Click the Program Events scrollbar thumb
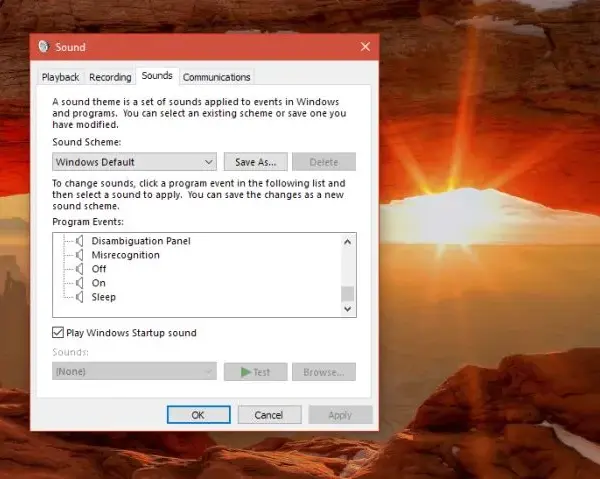 347,294
